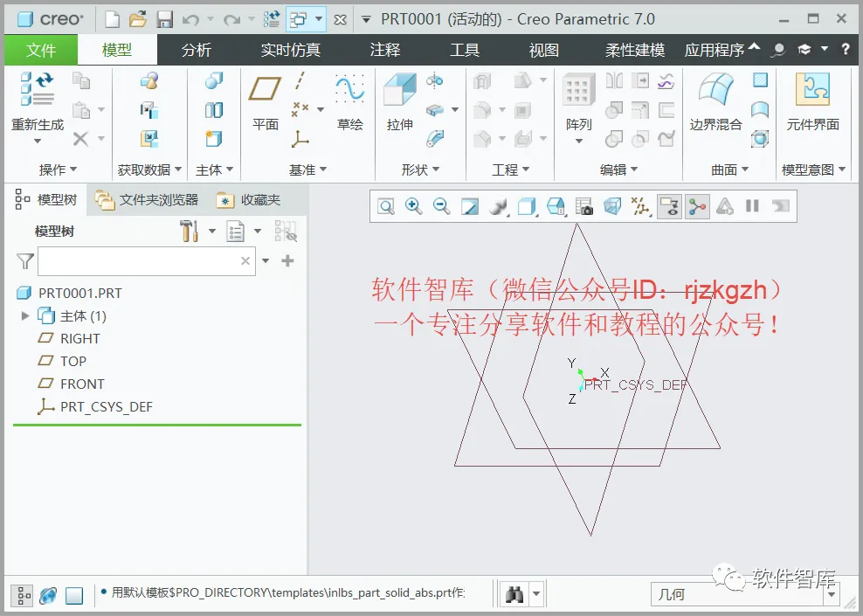Image resolution: width=863 pixels, height=616 pixels.
Task: Click the Pattern (阵列) tool
Action: coord(578,89)
